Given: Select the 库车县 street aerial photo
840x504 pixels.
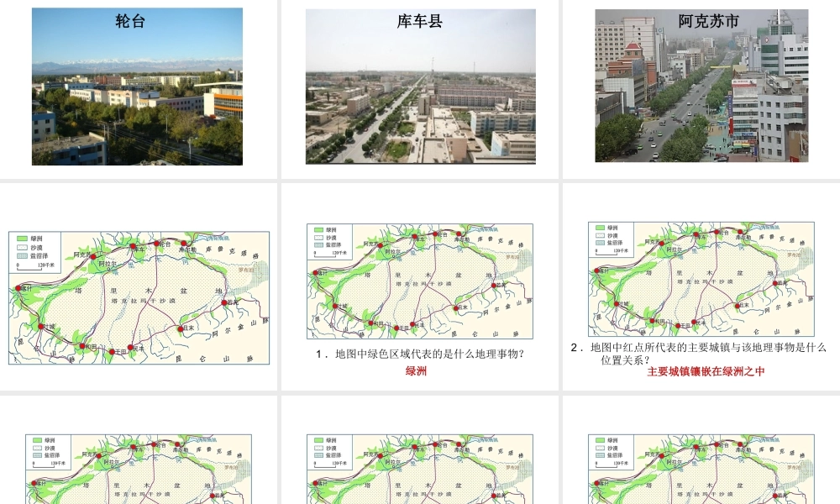Looking at the screenshot, I should coord(421,87).
